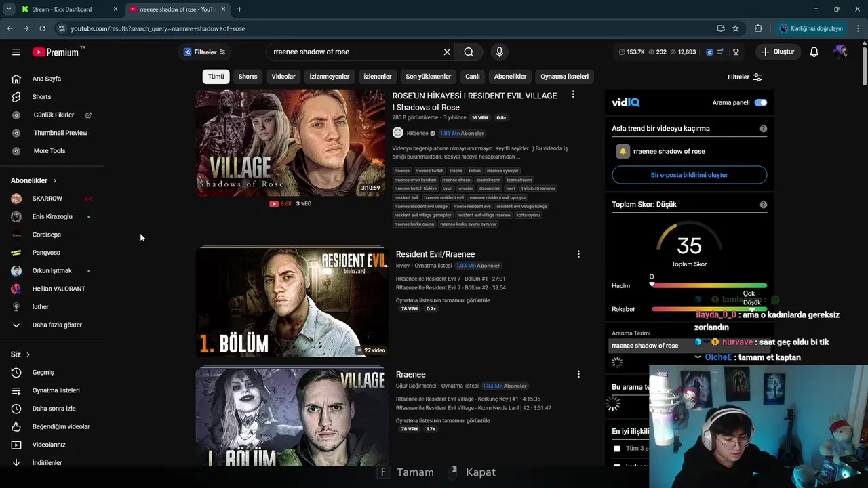Screen dimensions: 868x488
Task: Bookmark this page with the star icon
Action: (736, 28)
